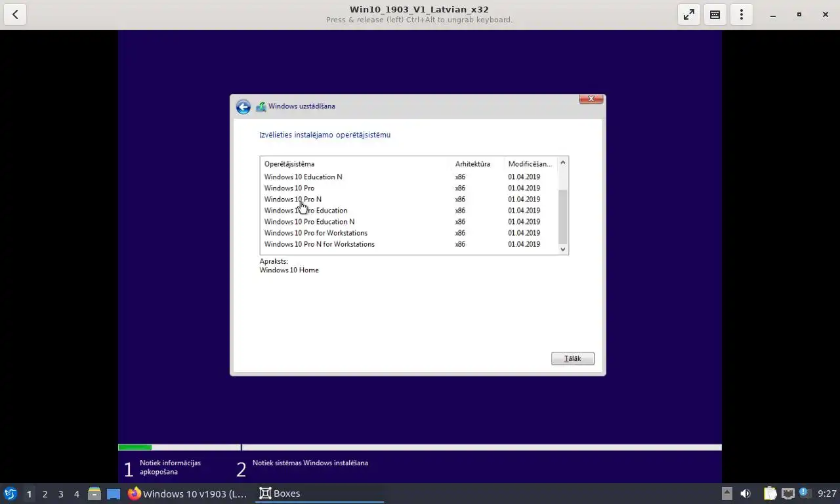Screen dimensions: 840x504
Task: Click the Arhitektūra column header
Action: 478,163
